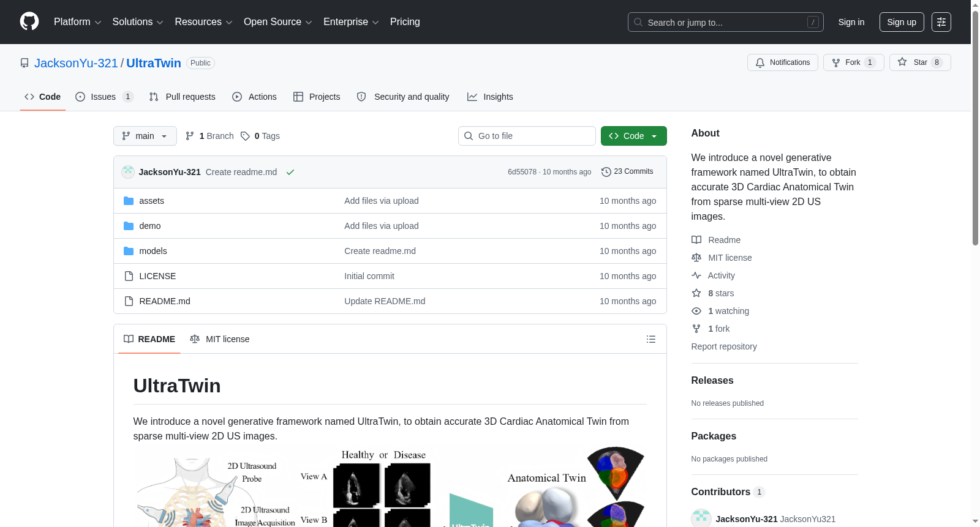Image resolution: width=980 pixels, height=527 pixels.
Task: Open the Pricing page
Action: pos(405,22)
